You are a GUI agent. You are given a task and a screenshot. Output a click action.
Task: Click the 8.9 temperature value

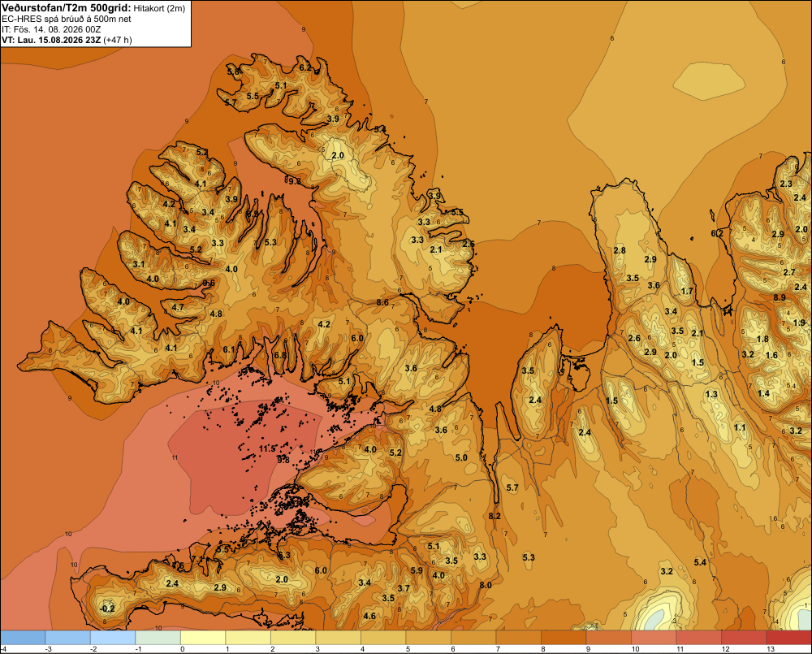(x=780, y=297)
